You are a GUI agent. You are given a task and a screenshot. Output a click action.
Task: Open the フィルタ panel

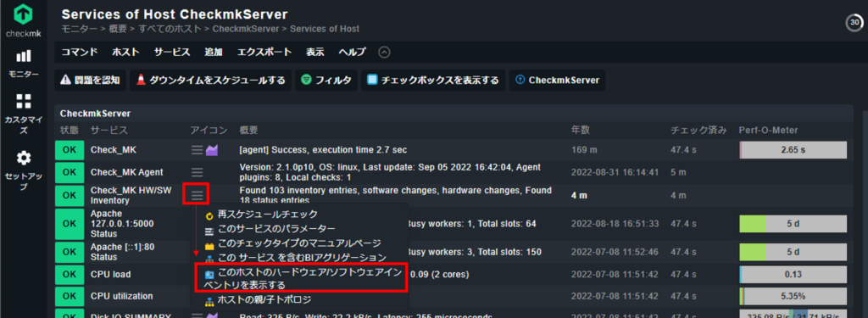click(326, 81)
